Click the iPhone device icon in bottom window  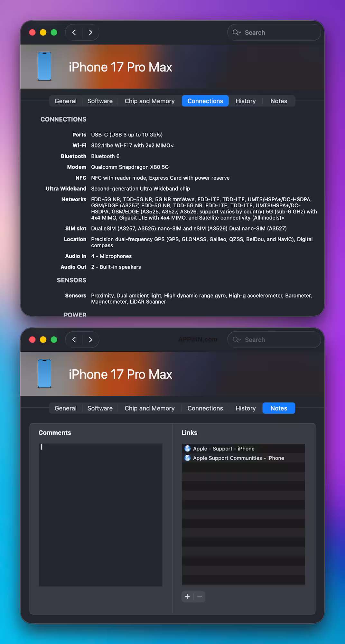point(44,374)
